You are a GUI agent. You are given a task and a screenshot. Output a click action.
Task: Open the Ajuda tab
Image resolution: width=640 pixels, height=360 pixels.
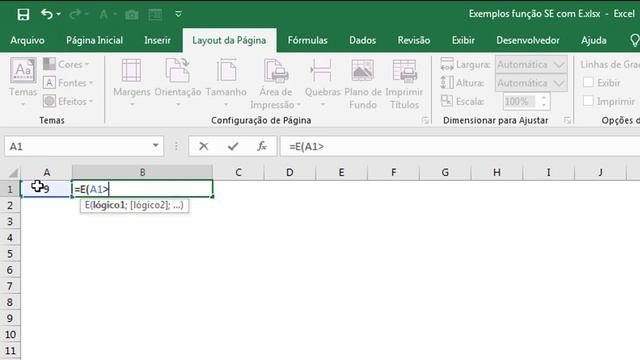[593, 40]
